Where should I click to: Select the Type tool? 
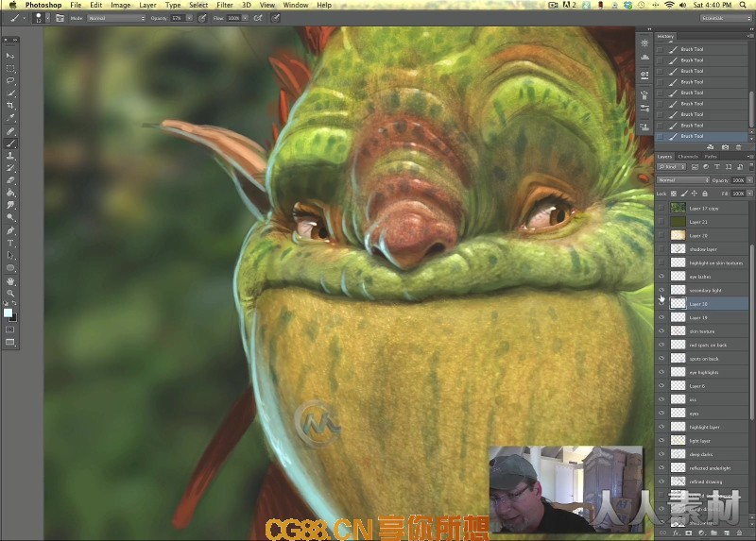click(x=10, y=244)
